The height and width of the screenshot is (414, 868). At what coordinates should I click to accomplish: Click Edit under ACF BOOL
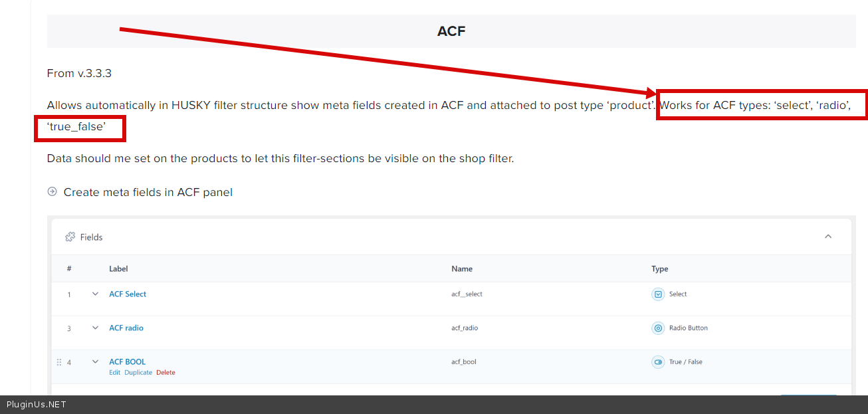pyautogui.click(x=115, y=373)
